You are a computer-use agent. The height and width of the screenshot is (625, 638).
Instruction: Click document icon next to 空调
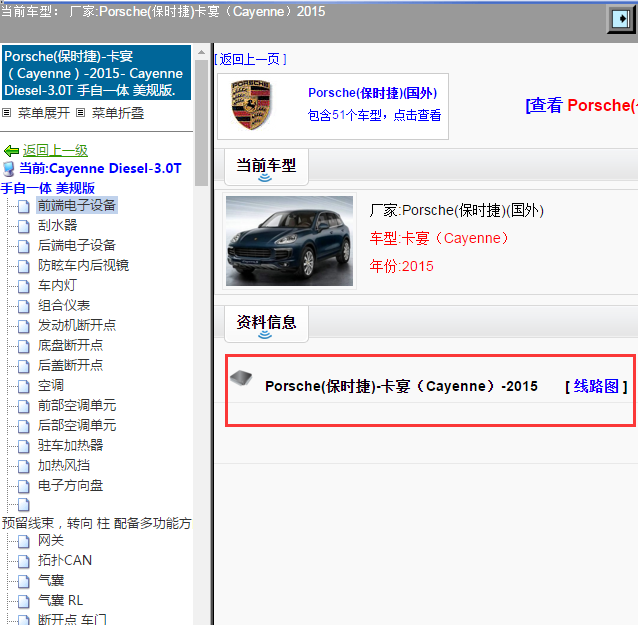[24, 386]
